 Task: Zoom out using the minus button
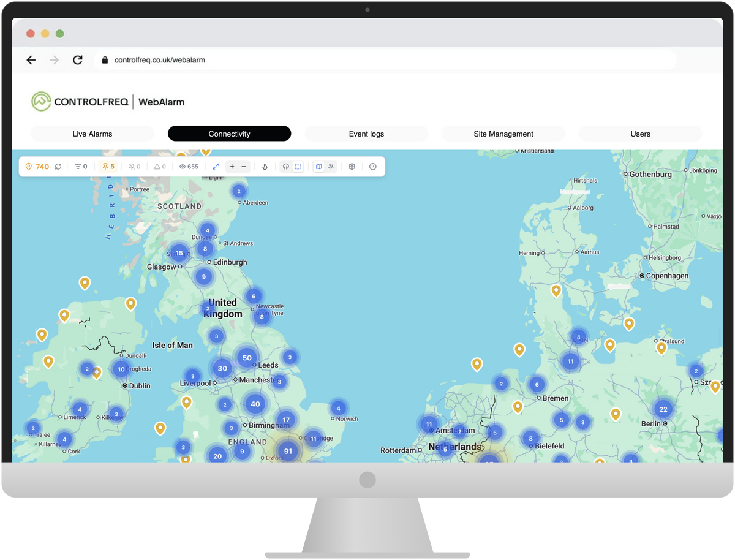[244, 167]
